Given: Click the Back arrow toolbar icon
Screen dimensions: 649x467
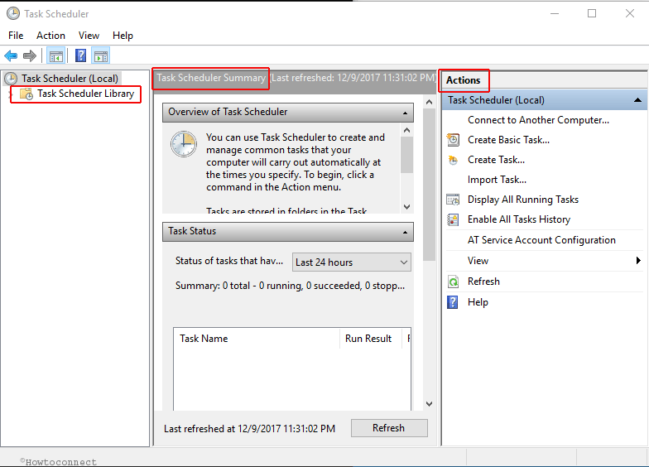Looking at the screenshot, I should tap(11, 55).
